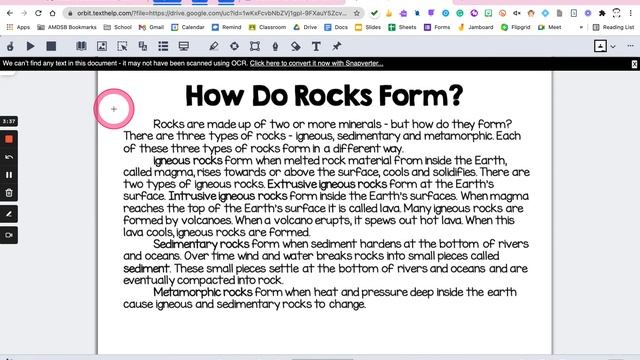640x360 pixels.
Task: Stop the screen recording with orange button
Action: (x=9, y=139)
